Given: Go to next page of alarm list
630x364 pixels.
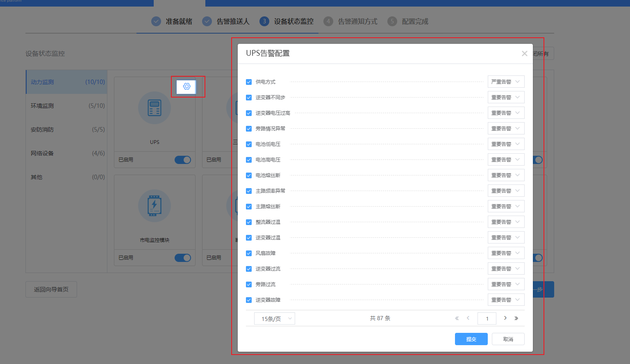Looking at the screenshot, I should click(505, 318).
